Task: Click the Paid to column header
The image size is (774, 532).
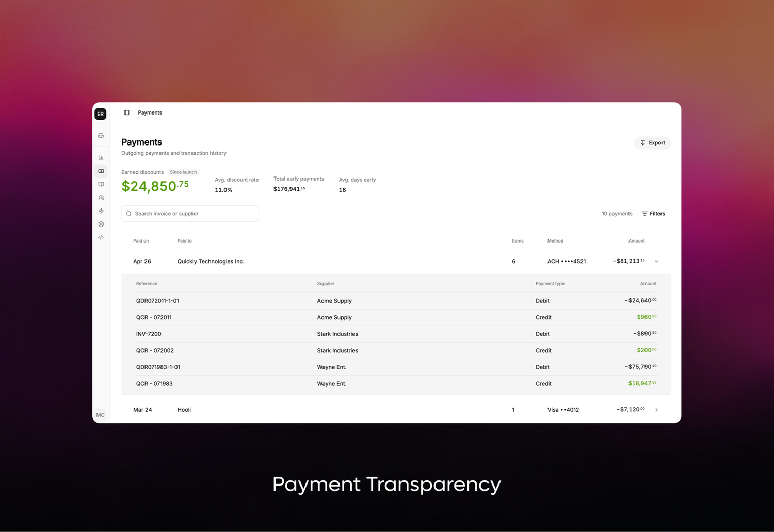Action: pos(185,241)
